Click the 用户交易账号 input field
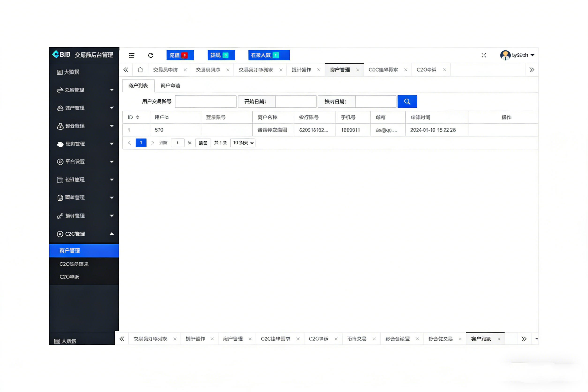The width and height of the screenshot is (588, 392). point(206,102)
